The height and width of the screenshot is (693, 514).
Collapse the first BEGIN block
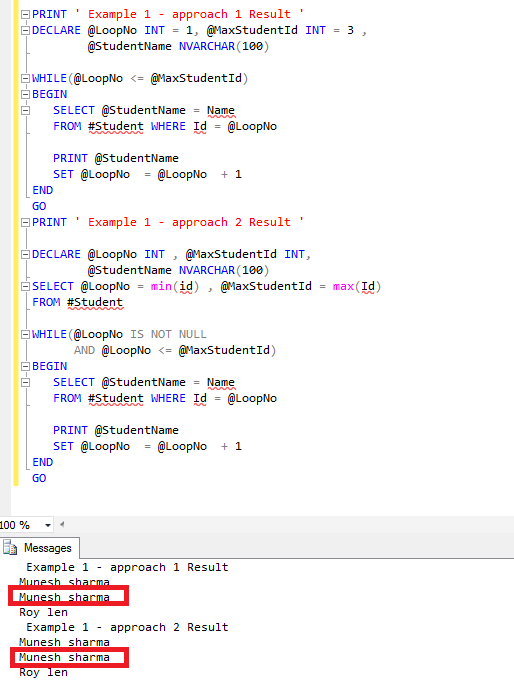coord(25,94)
